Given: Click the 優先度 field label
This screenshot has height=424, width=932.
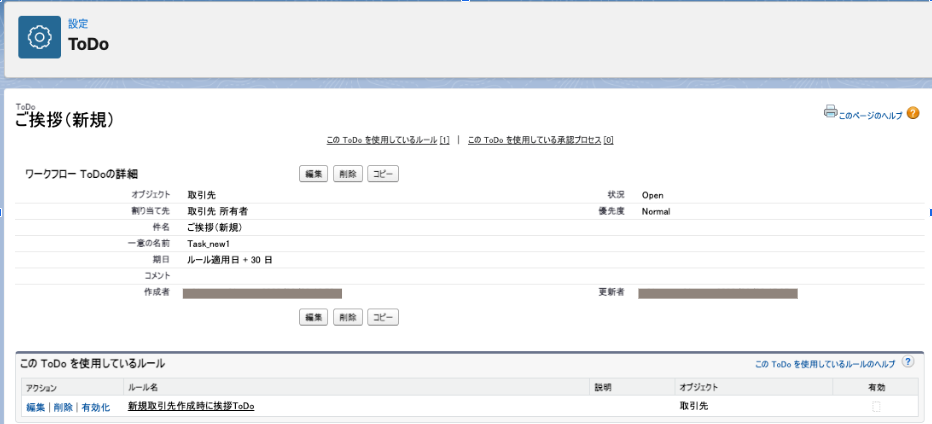Looking at the screenshot, I should coord(612,211).
